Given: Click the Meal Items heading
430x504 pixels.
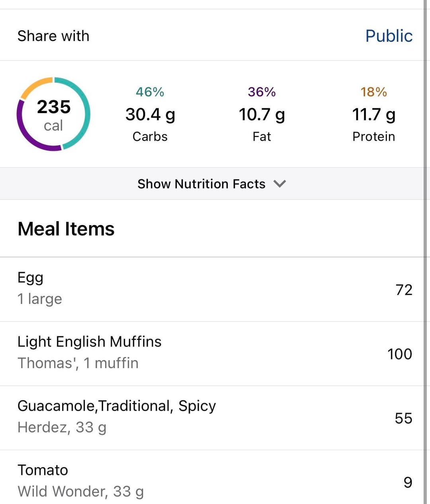Looking at the screenshot, I should point(66,229).
